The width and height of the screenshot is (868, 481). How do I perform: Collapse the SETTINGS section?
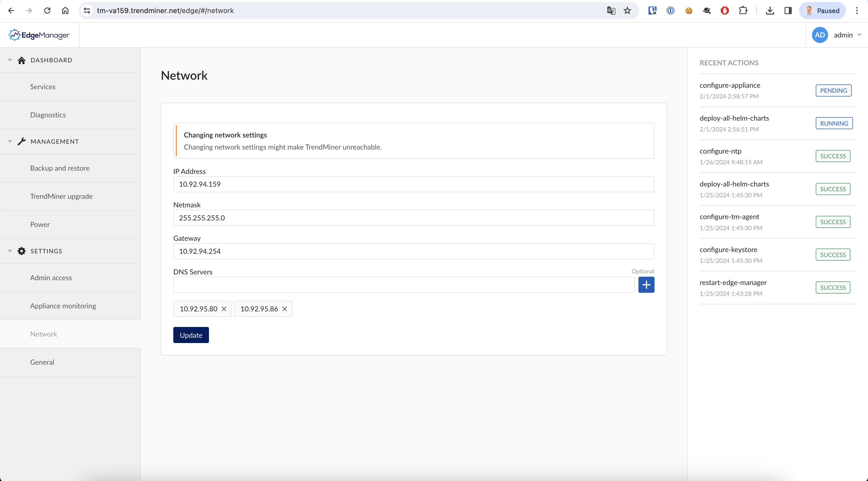(x=10, y=251)
